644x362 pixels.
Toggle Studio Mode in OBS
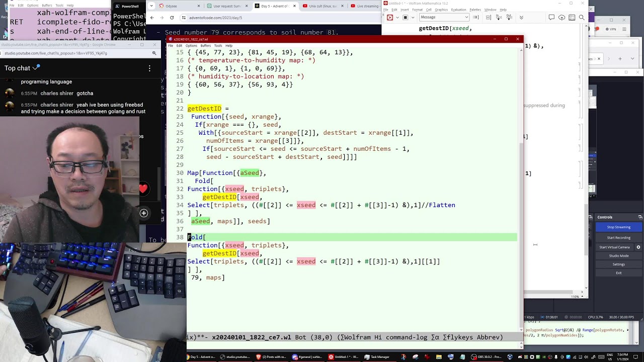(618, 255)
